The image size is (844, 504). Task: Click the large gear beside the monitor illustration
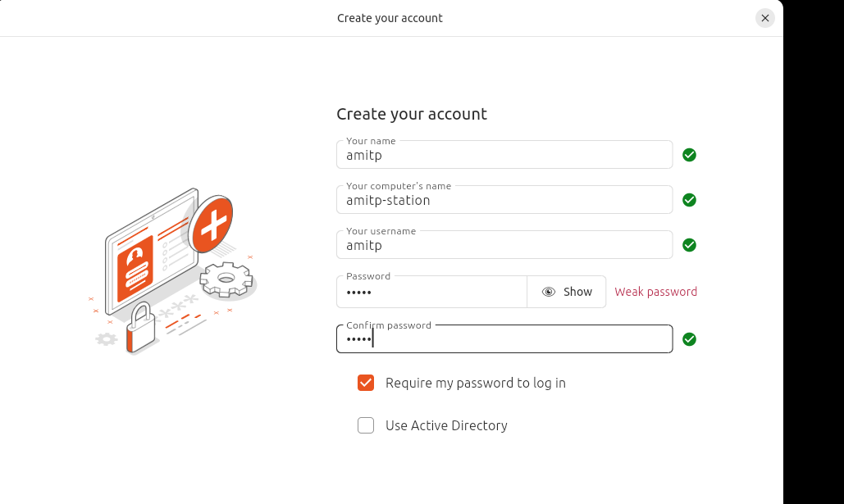227,279
